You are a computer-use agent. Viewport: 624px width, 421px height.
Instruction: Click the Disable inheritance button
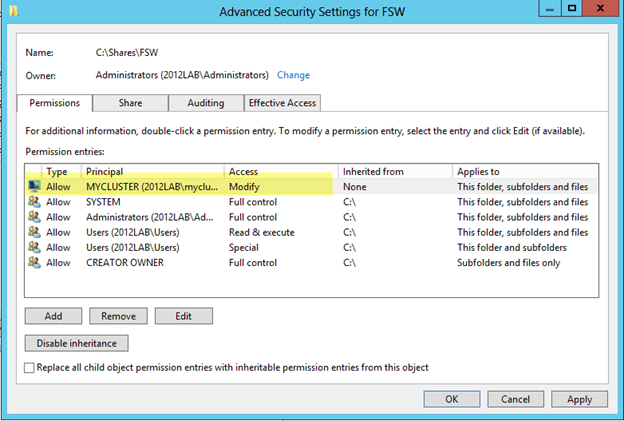click(x=76, y=343)
